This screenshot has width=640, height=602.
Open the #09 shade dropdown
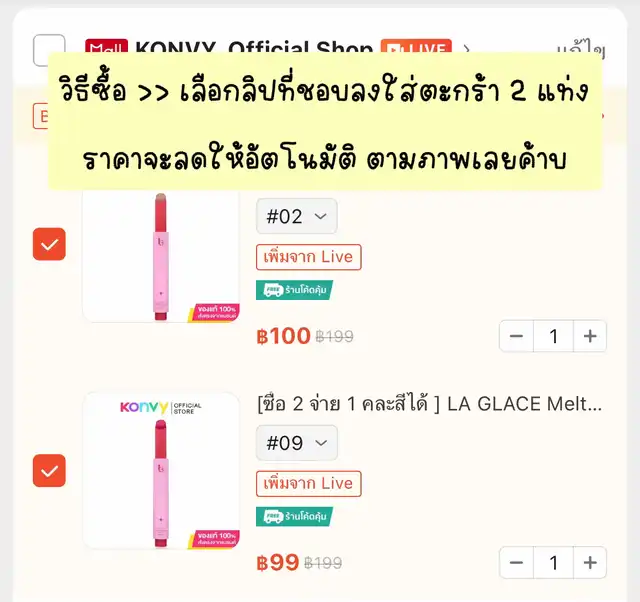297,443
